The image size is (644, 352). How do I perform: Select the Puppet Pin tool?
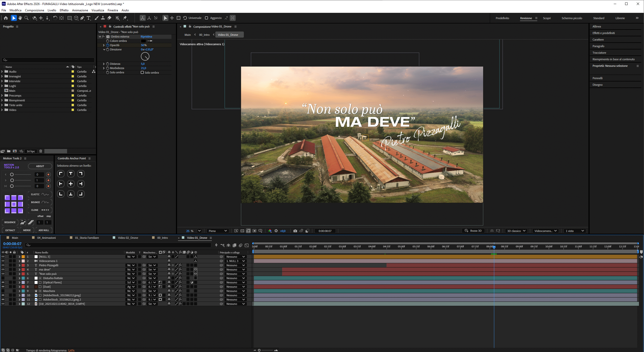125,18
